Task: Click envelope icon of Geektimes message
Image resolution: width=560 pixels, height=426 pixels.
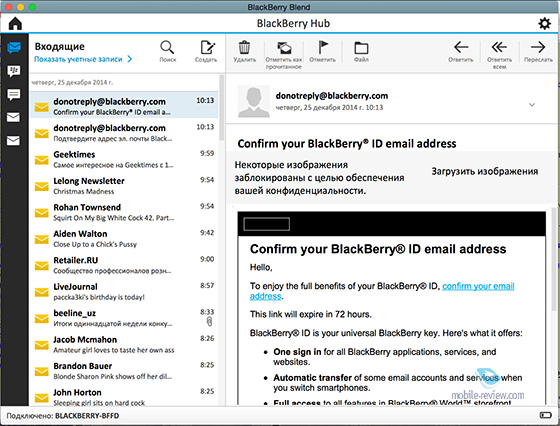Action: point(41,160)
